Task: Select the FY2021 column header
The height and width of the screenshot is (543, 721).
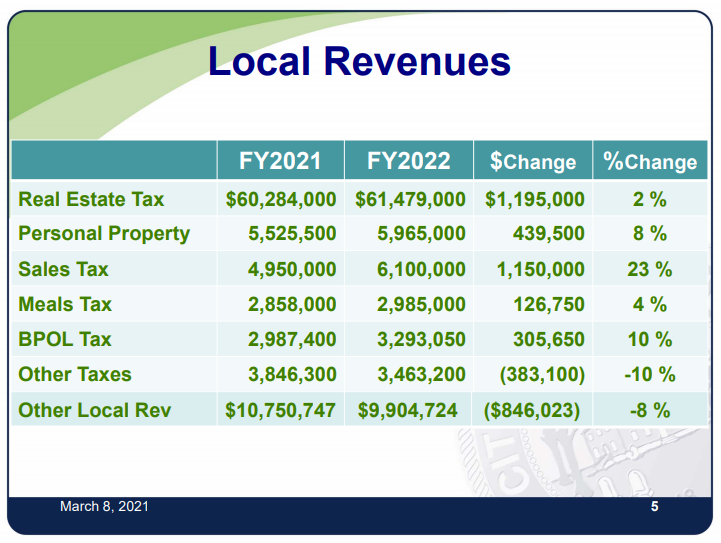Action: point(280,161)
